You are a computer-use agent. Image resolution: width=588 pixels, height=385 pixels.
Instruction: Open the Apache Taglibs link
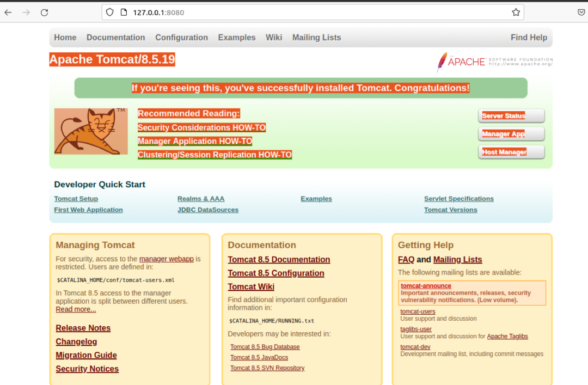[x=507, y=336]
